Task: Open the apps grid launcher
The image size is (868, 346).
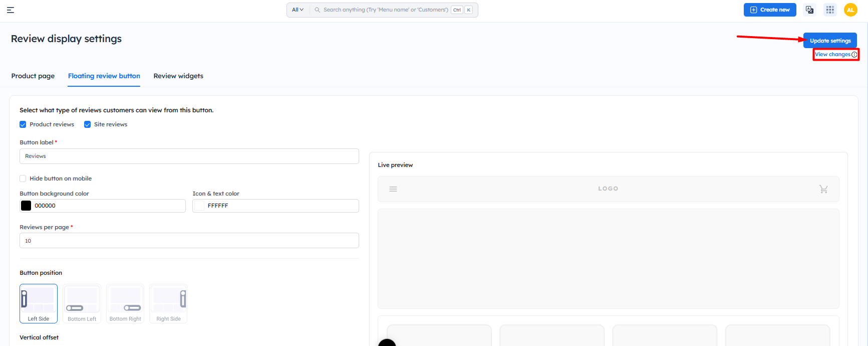Action: [x=830, y=10]
